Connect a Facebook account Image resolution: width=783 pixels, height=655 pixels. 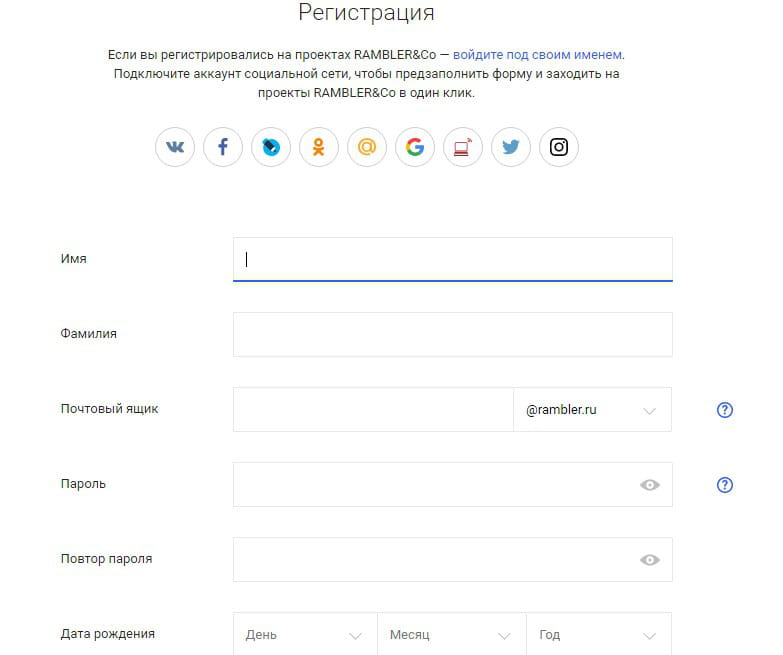click(x=223, y=148)
